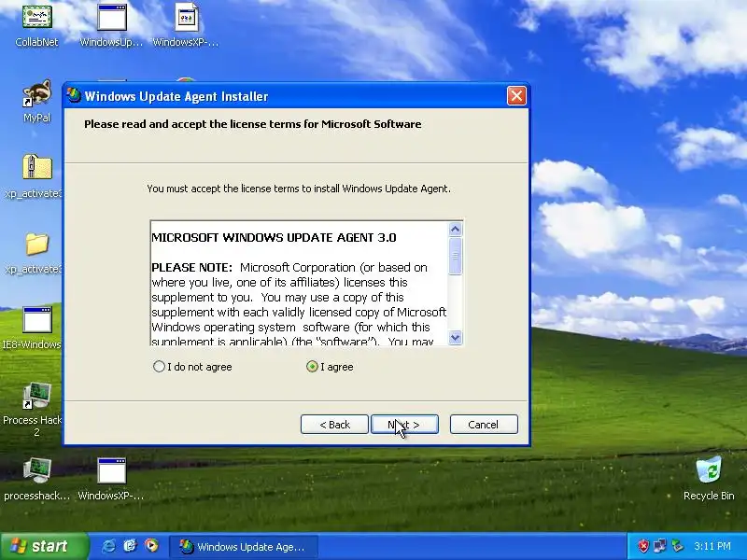Close the Windows Update Agent Installer window

tap(516, 96)
